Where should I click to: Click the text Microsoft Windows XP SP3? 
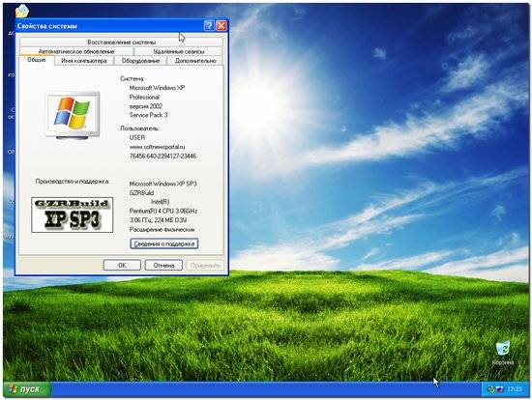click(x=163, y=184)
